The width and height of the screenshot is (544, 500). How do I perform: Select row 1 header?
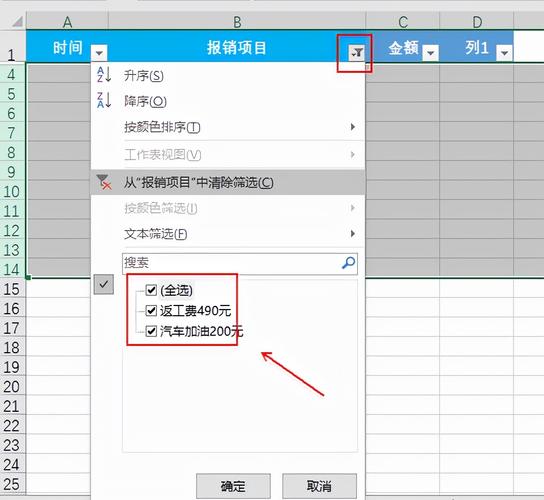tap(12, 47)
